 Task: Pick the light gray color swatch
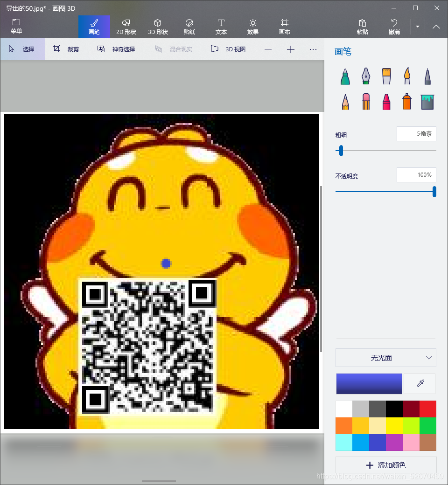coord(361,409)
